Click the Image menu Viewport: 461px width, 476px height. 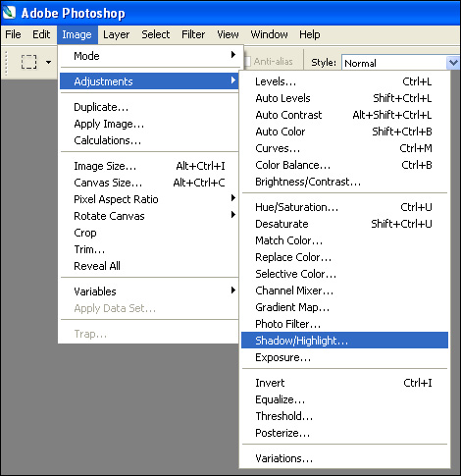(x=77, y=34)
